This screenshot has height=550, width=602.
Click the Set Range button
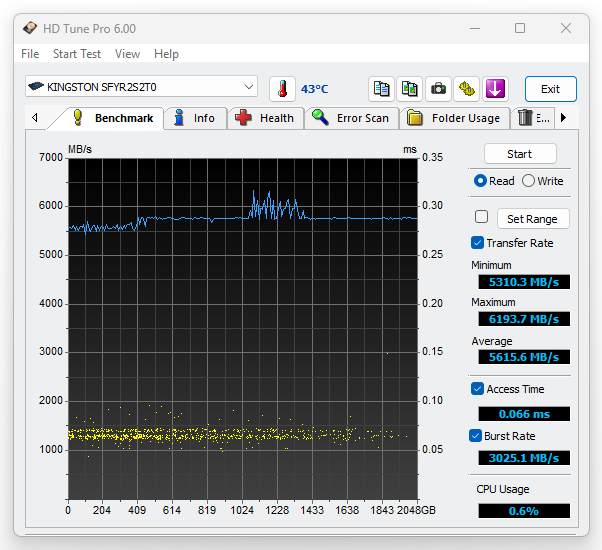532,219
